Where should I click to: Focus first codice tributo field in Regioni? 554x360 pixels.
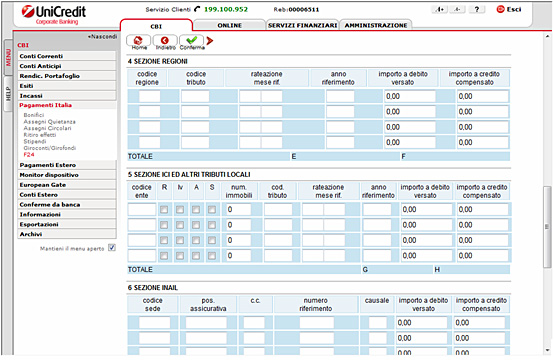[195, 96]
